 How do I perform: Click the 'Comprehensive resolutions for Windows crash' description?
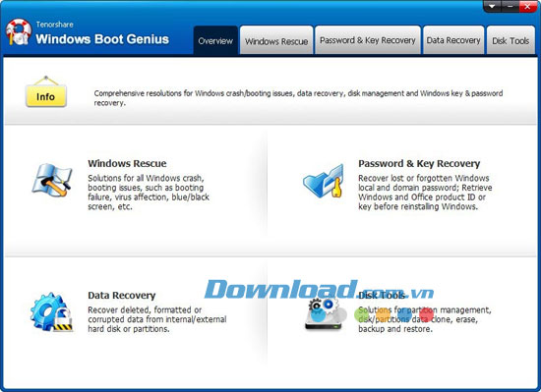click(298, 98)
